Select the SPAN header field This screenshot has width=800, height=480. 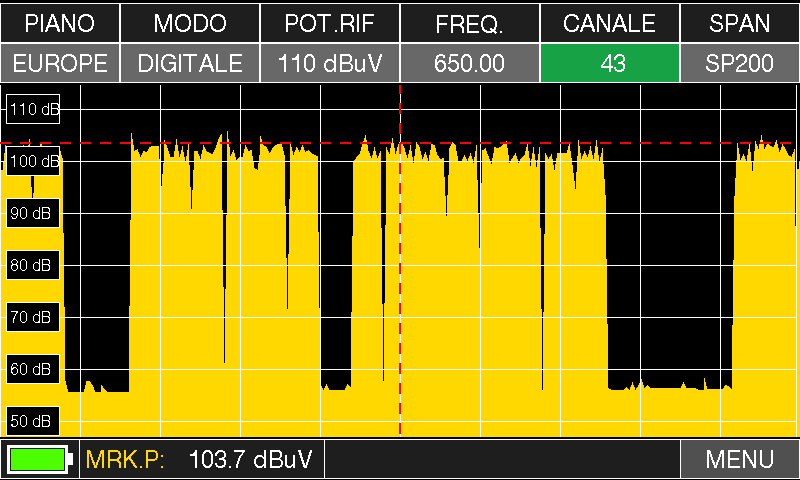(x=740, y=23)
